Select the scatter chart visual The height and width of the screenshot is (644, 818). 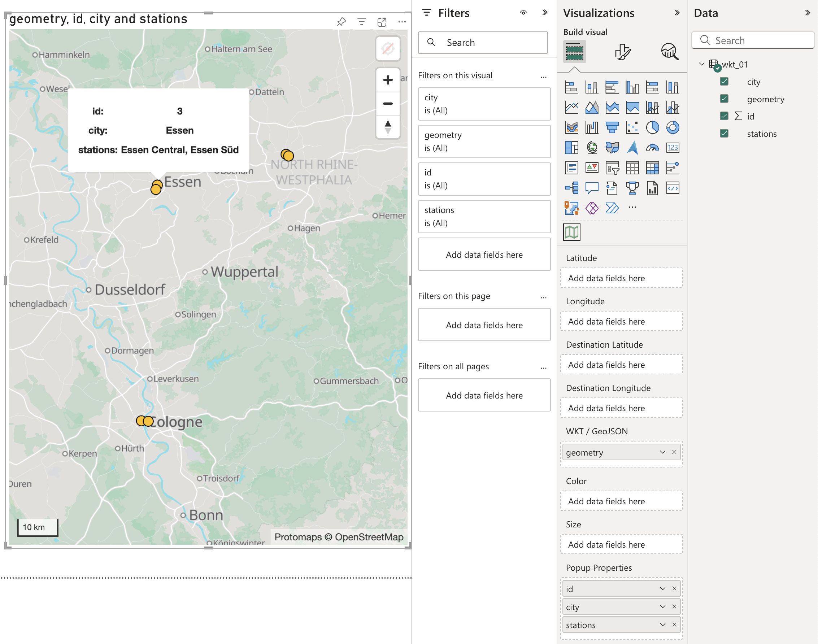632,127
